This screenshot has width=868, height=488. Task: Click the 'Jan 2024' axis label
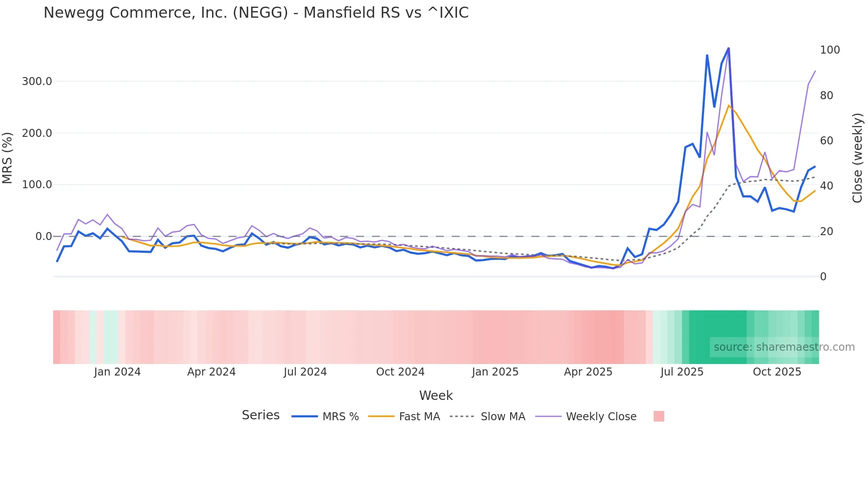117,372
